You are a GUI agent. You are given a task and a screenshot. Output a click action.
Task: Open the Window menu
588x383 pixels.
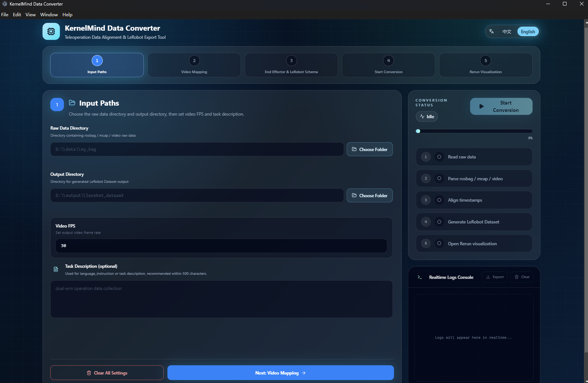pyautogui.click(x=49, y=14)
